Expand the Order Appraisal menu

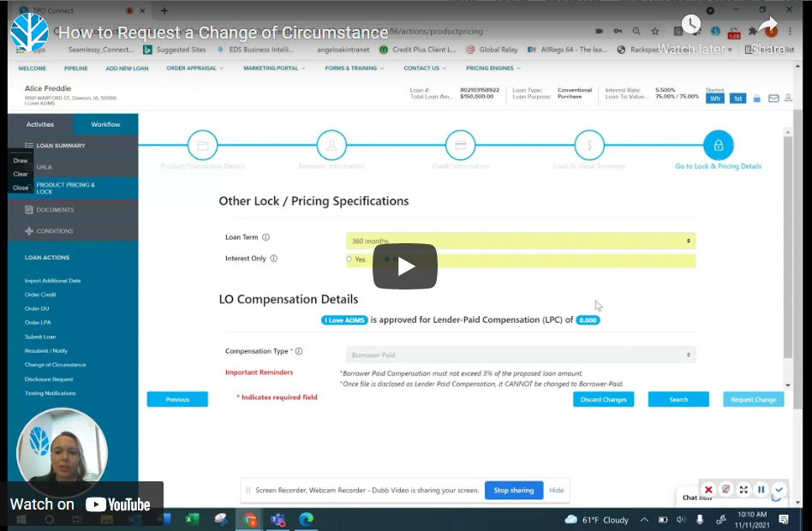(194, 69)
